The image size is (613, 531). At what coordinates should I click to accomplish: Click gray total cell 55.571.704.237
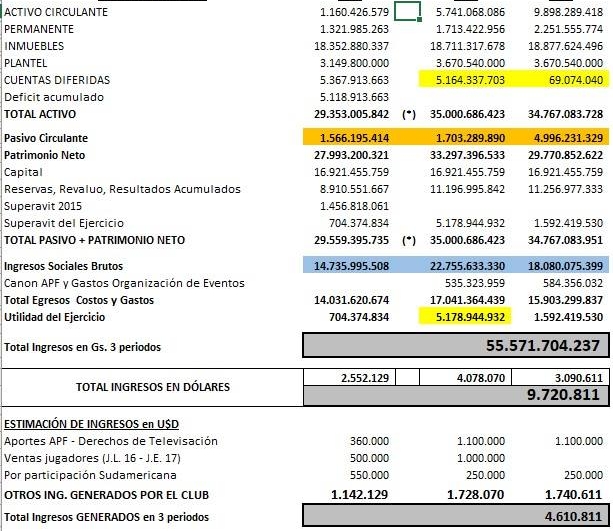click(x=455, y=345)
